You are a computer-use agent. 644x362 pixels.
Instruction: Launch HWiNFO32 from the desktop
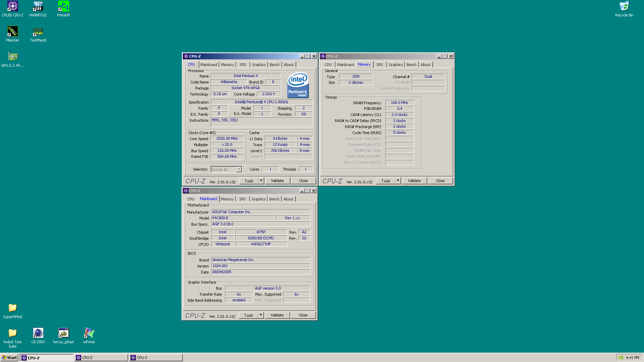click(38, 9)
